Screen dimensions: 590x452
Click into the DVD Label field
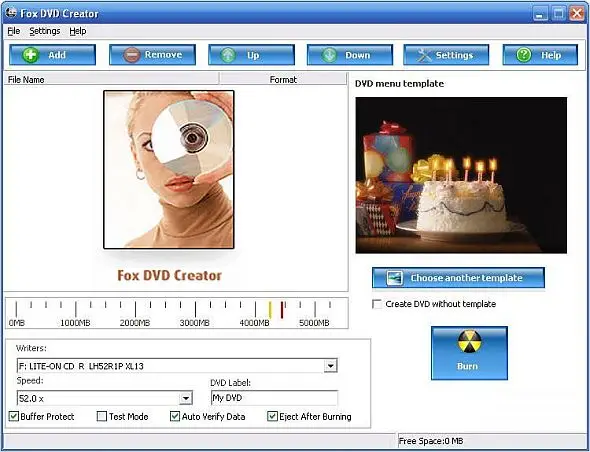click(x=274, y=398)
